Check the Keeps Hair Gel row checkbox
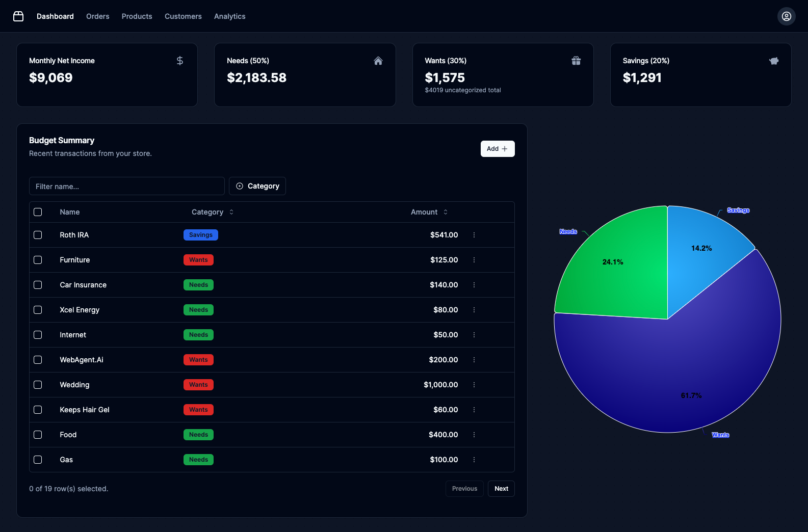 (38, 410)
